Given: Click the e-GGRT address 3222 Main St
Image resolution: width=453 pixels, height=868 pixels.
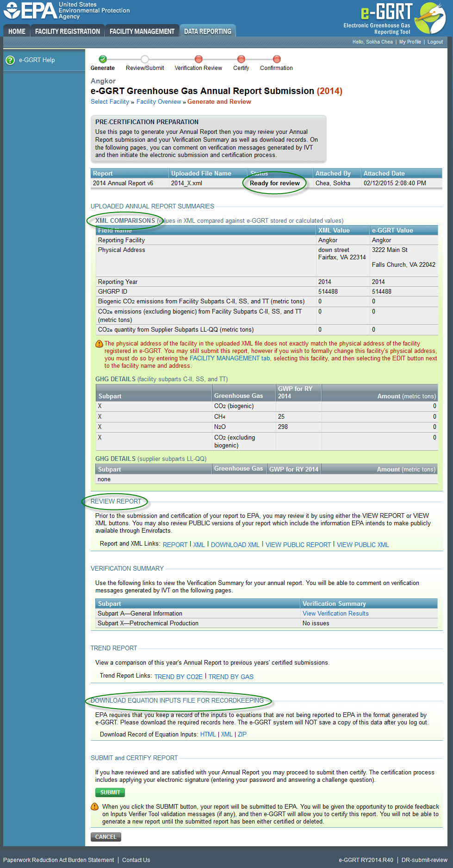Looking at the screenshot, I should click(390, 250).
